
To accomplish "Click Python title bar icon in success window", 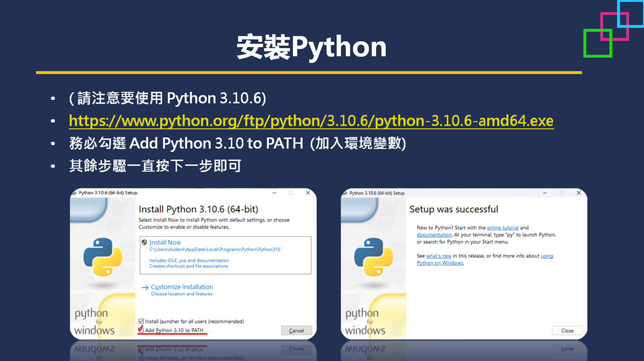I will click(x=345, y=193).
